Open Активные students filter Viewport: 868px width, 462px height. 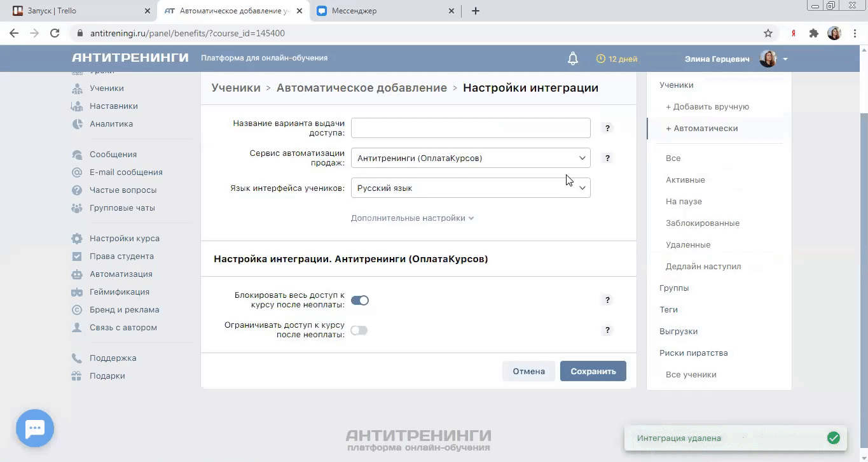(685, 179)
